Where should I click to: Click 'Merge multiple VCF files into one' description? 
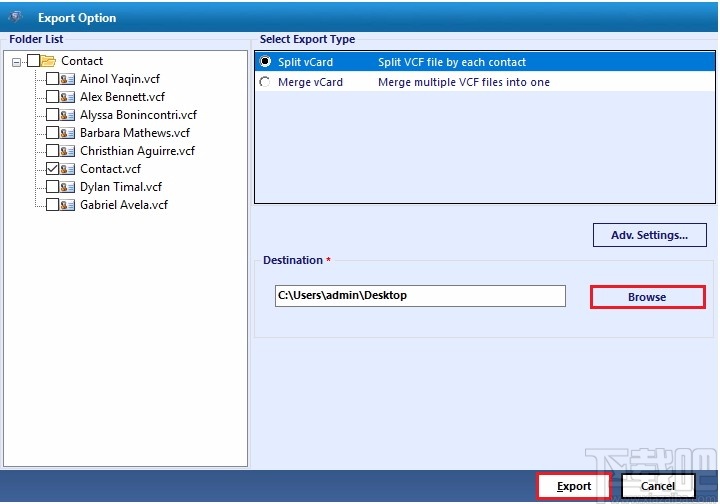tap(464, 82)
